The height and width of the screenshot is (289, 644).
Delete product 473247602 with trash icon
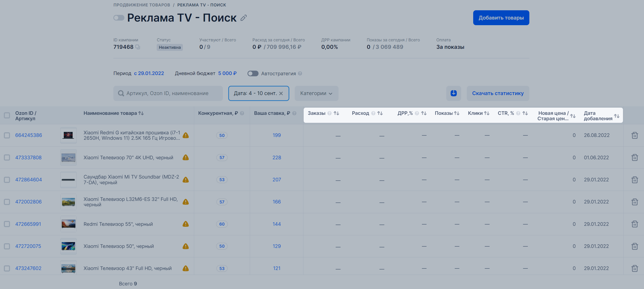635,268
